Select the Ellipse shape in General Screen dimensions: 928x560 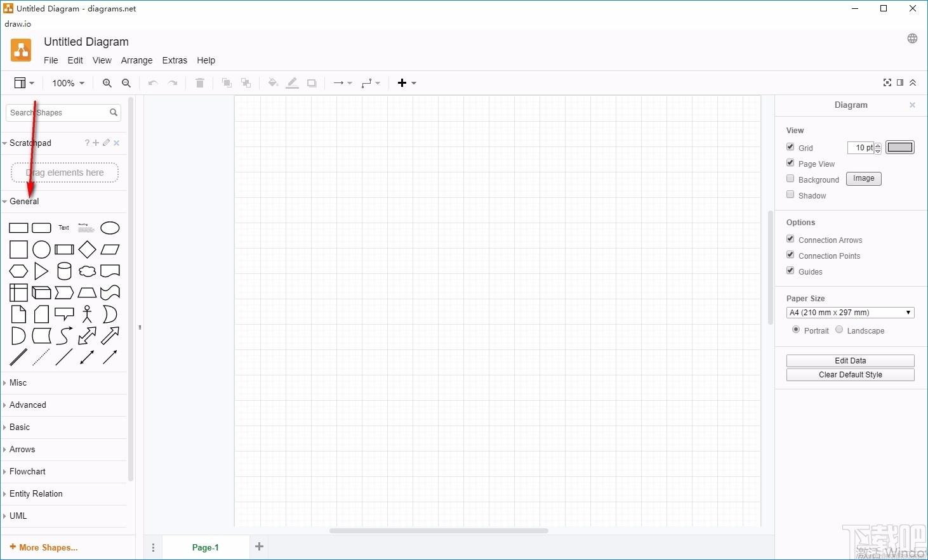[x=110, y=228]
